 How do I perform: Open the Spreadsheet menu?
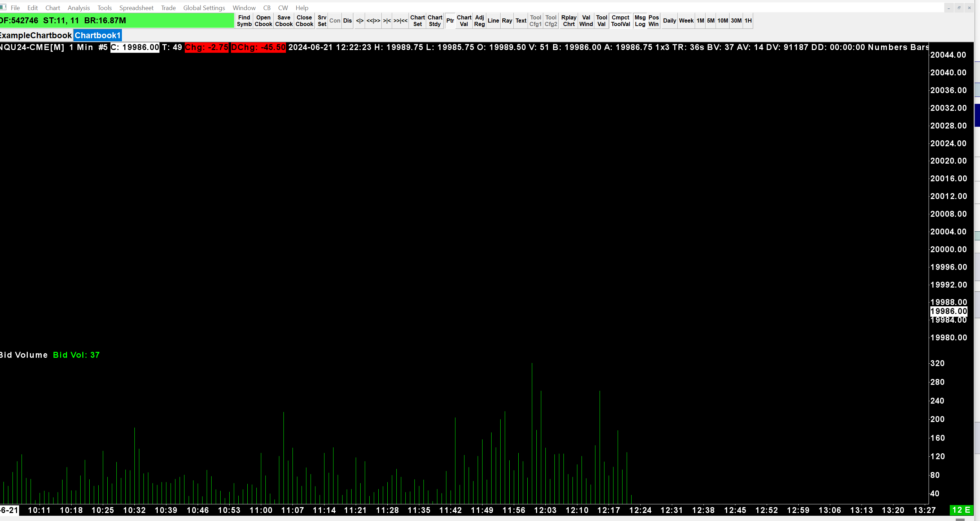point(136,8)
